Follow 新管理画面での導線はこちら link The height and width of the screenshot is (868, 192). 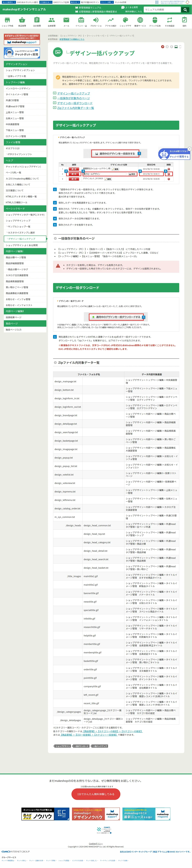point(72,39)
